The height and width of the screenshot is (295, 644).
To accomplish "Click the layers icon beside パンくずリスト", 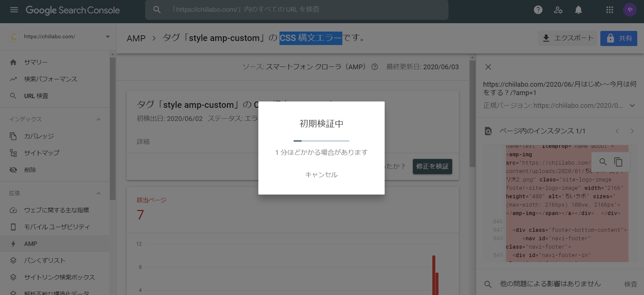I will (x=13, y=260).
